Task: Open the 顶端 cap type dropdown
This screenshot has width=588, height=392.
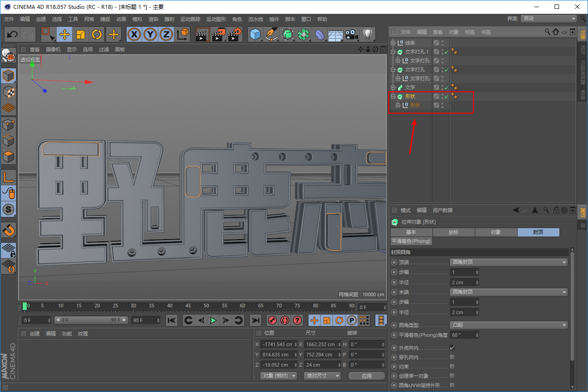Action: (509, 262)
